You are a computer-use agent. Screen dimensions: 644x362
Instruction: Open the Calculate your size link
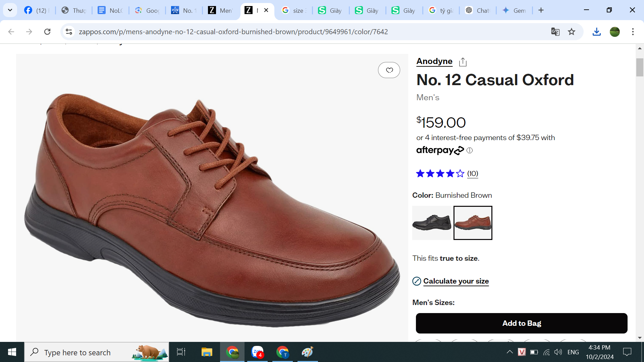455,281
